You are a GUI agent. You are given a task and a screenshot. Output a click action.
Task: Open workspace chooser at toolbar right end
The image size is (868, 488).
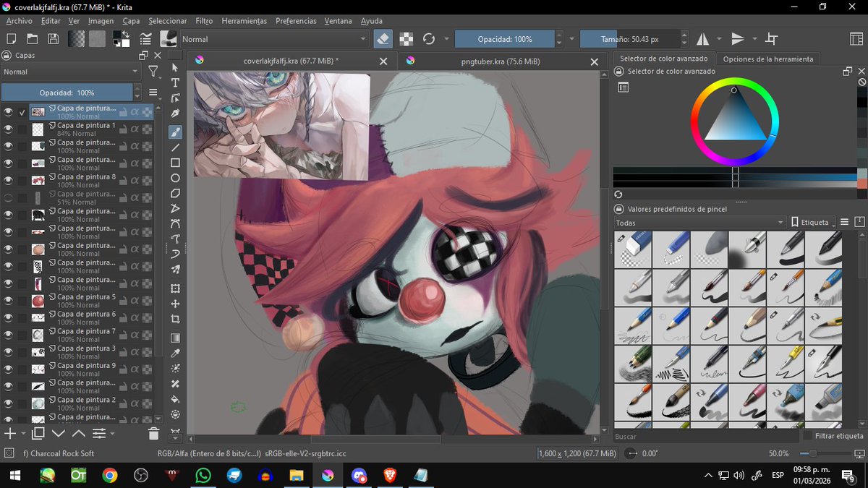click(857, 39)
